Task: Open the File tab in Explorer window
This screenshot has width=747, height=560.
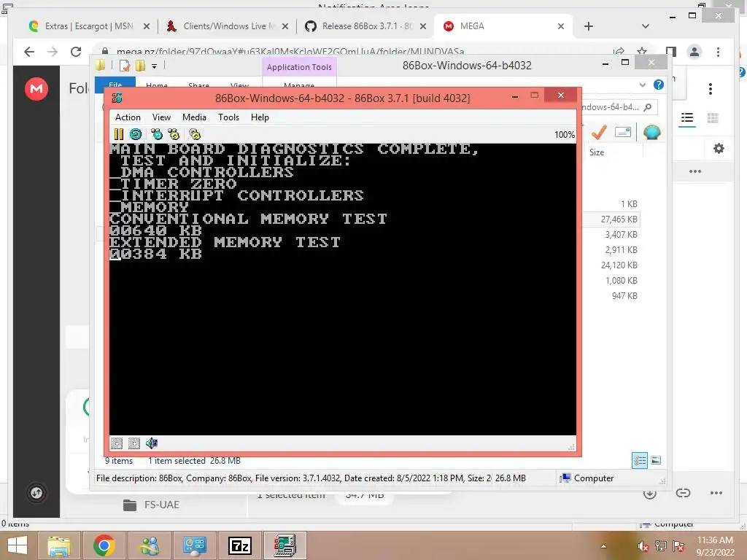Action: coord(115,85)
